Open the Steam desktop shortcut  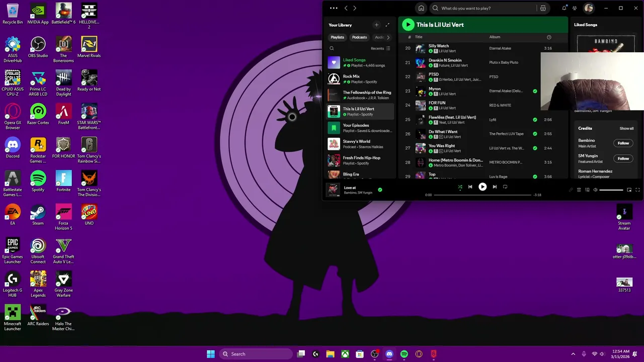pos(38,215)
